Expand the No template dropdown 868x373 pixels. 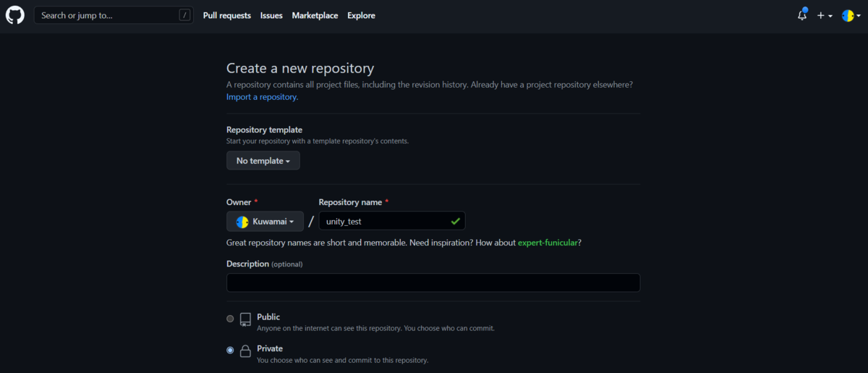(263, 161)
